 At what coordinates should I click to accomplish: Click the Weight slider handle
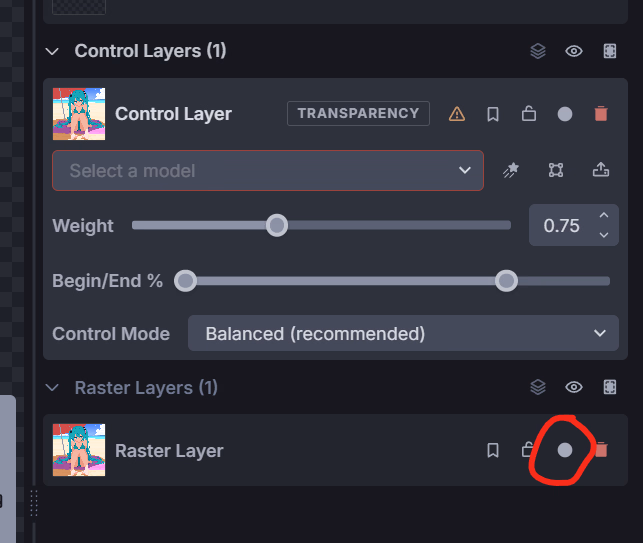tap(277, 225)
